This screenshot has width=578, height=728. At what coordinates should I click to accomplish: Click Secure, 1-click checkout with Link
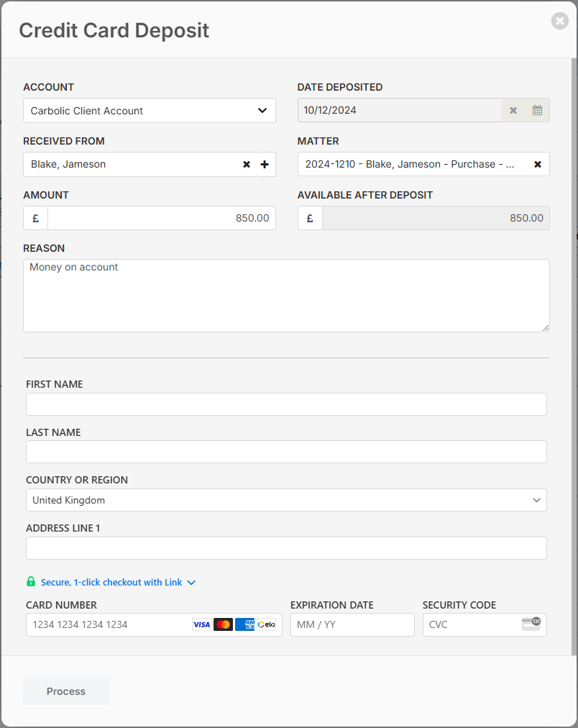click(x=111, y=583)
